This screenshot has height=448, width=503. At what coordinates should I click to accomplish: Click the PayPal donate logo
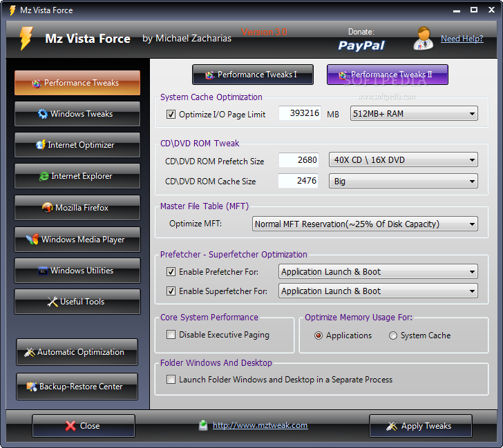[x=361, y=46]
